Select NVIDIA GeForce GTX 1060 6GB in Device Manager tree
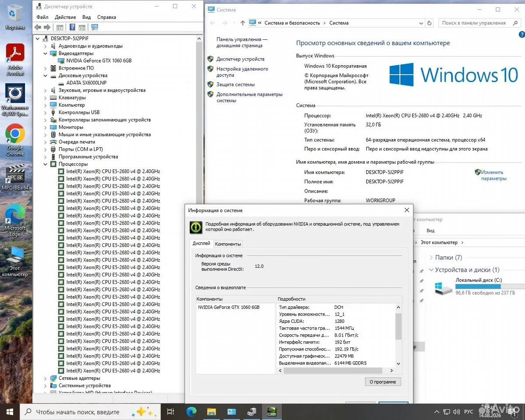 coord(99,61)
